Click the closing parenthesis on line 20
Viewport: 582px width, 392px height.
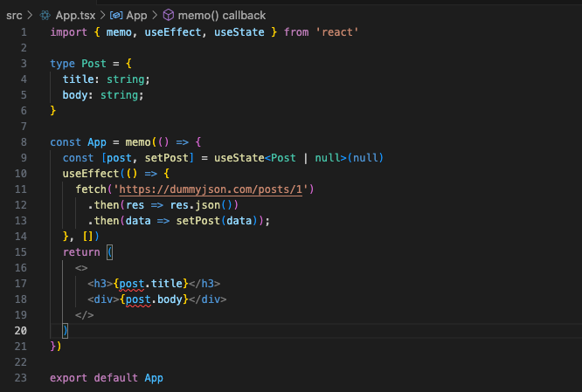point(66,330)
